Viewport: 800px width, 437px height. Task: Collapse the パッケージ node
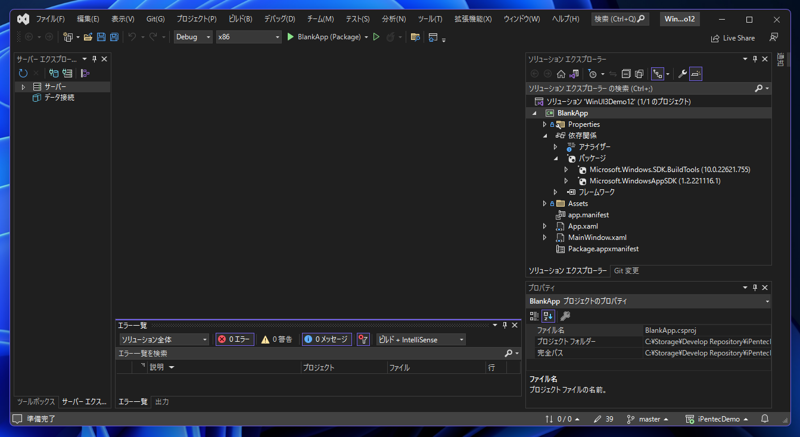[556, 158]
